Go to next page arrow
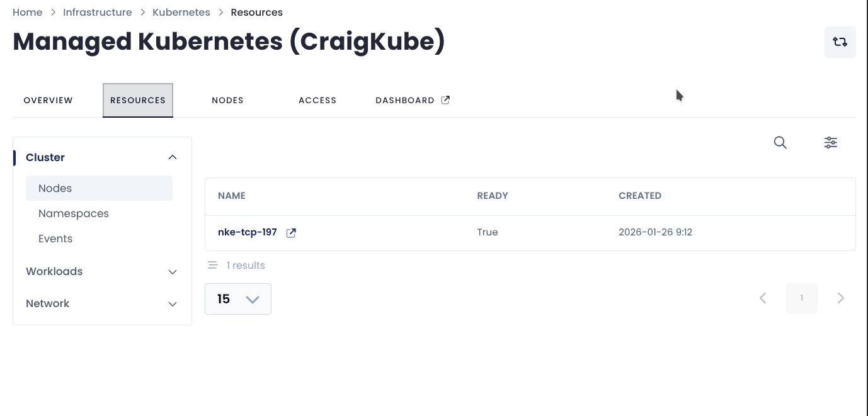 pyautogui.click(x=840, y=298)
